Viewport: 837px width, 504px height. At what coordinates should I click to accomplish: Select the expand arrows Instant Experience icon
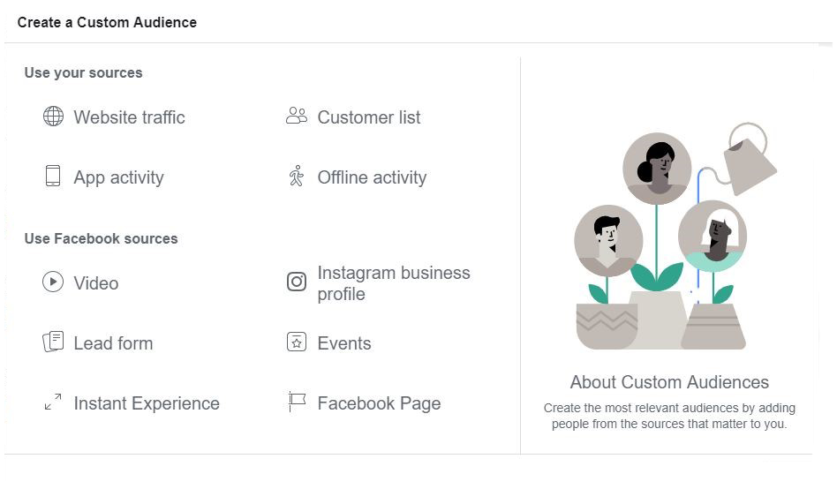(53, 402)
